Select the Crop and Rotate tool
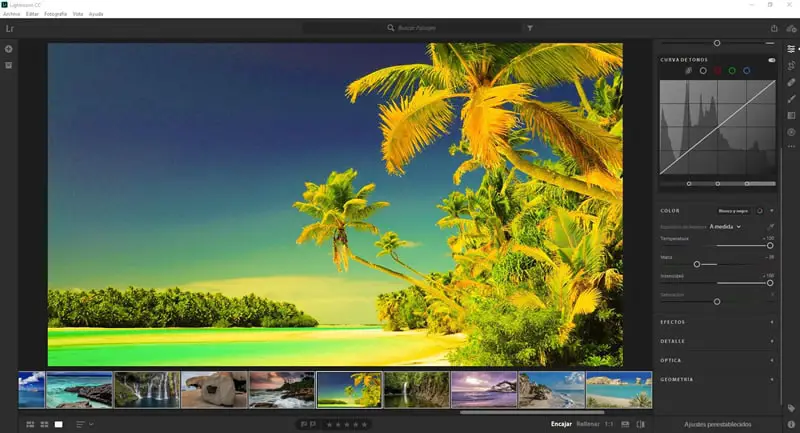Viewport: 800px width, 433px height. pyautogui.click(x=791, y=66)
